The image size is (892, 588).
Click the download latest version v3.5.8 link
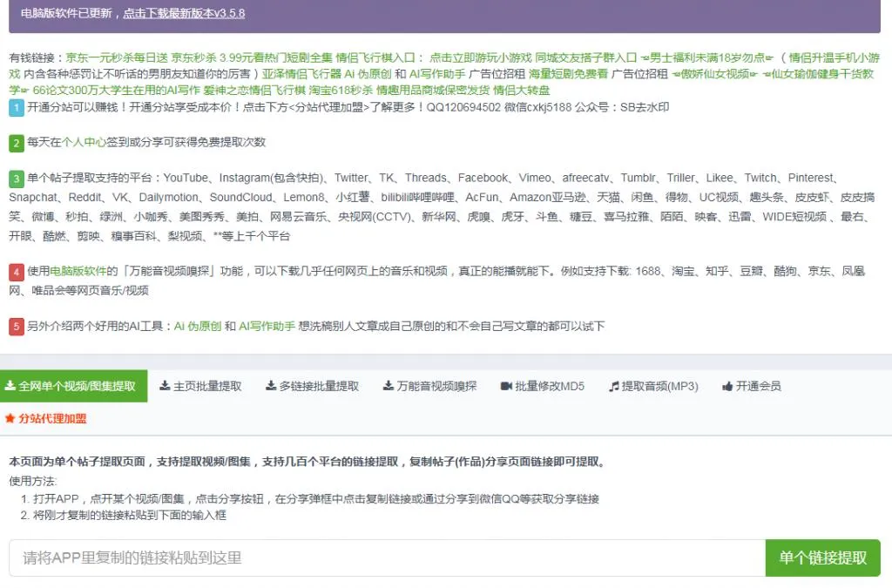pos(183,14)
